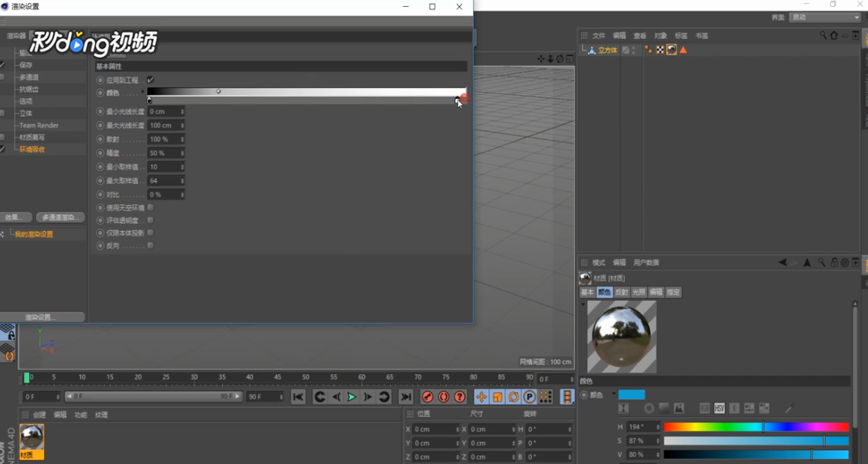
Task: Click the orange triangle tag on cube
Action: (683, 50)
